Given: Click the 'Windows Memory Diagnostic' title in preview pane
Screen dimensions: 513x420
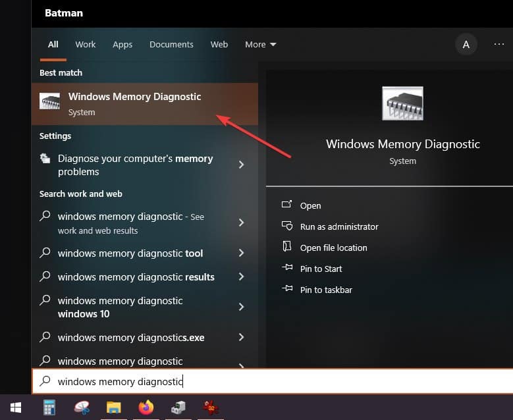Looking at the screenshot, I should tap(403, 144).
